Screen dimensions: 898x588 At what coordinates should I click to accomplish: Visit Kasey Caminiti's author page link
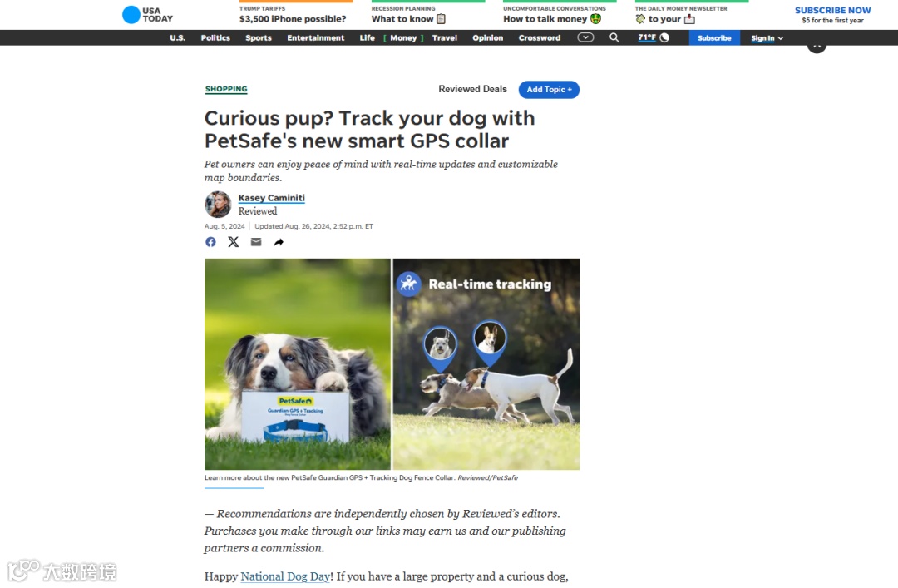point(271,198)
